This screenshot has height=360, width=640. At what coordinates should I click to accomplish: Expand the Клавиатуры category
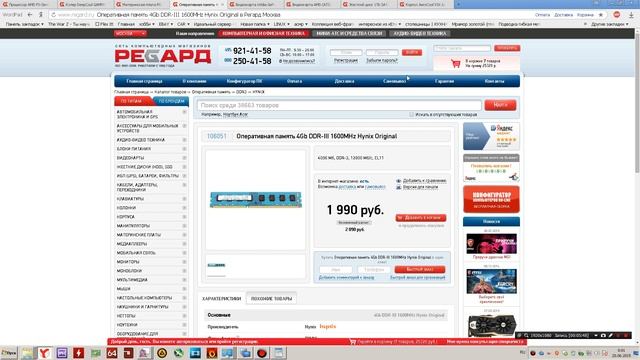click(184, 199)
